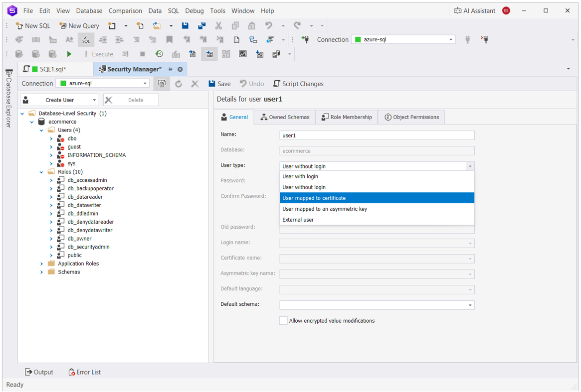Viewport: 581px width, 392px height.
Task: Expand the db_owner role node
Action: 51,239
